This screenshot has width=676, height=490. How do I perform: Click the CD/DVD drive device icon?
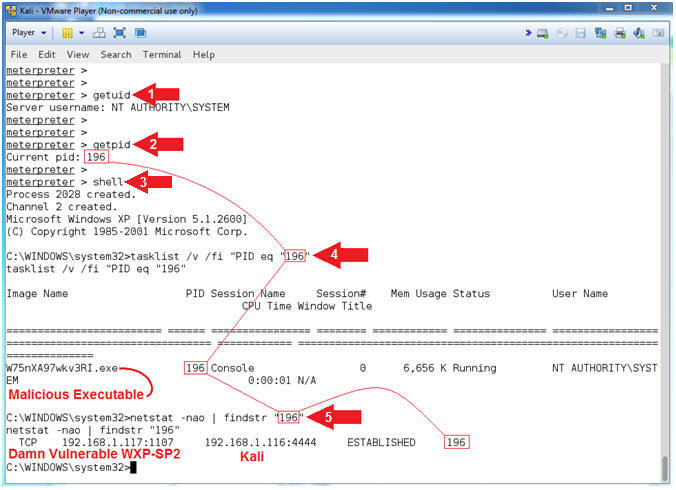(562, 33)
